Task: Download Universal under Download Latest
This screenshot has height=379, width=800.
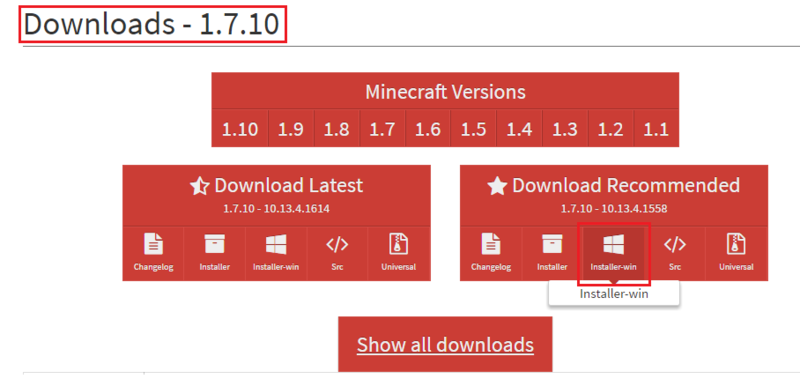Action: pyautogui.click(x=399, y=253)
